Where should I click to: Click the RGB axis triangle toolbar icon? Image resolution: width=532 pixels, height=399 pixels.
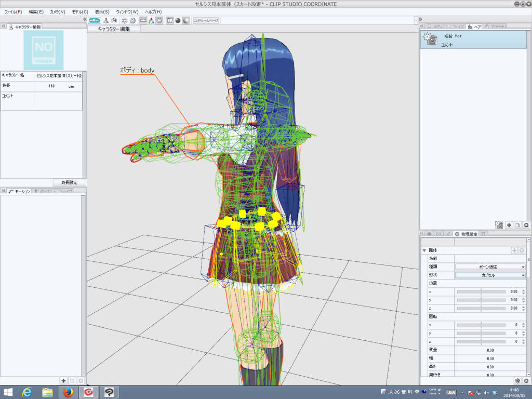[151, 21]
